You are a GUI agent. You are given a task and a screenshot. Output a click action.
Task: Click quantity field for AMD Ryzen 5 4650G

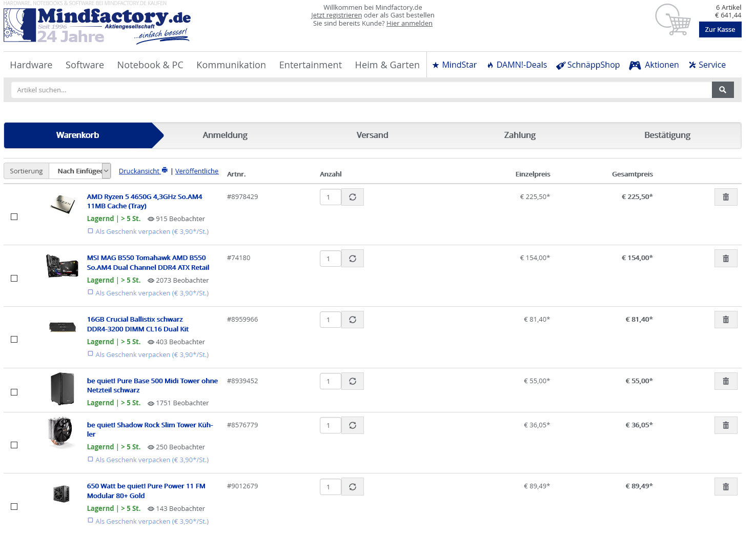(330, 197)
